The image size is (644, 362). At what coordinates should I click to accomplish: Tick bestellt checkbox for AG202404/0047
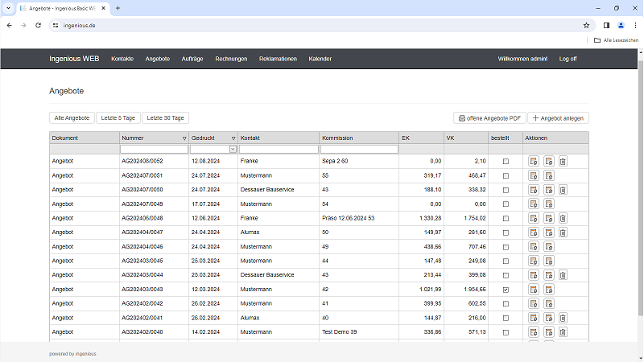(506, 232)
